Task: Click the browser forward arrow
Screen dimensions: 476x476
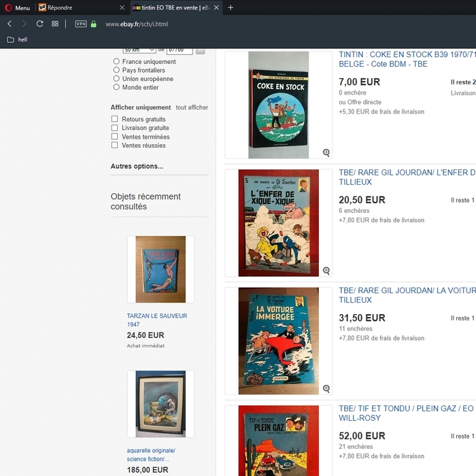Action: (24, 24)
